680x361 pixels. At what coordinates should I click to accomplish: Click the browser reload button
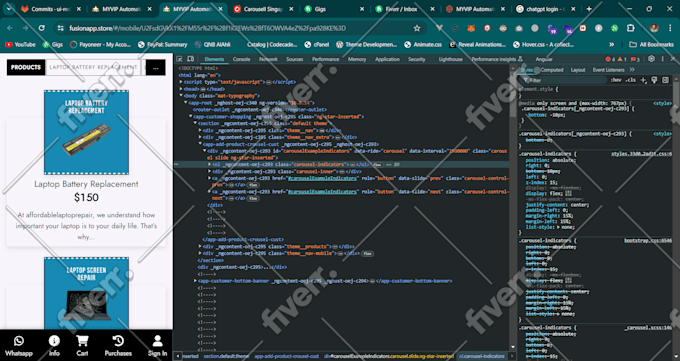(x=42, y=28)
